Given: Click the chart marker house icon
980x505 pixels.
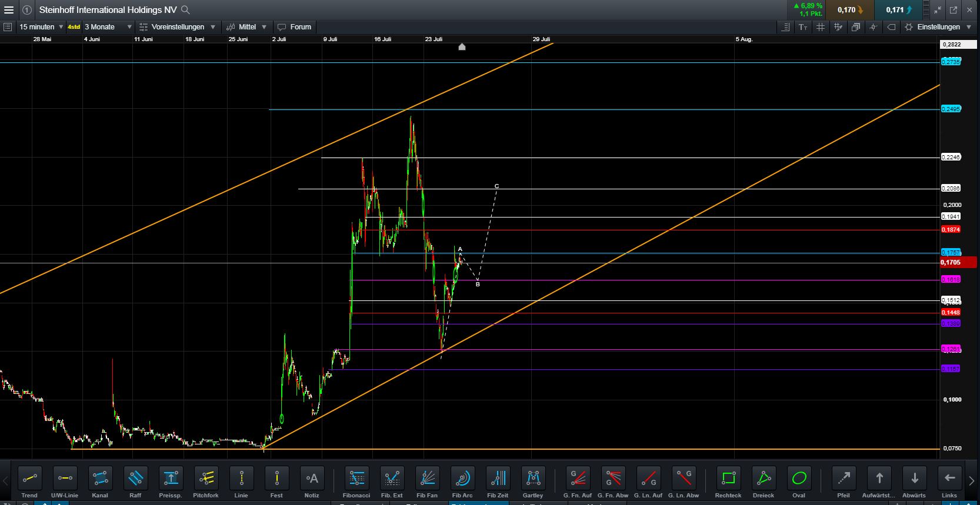Looking at the screenshot, I should click(x=462, y=46).
